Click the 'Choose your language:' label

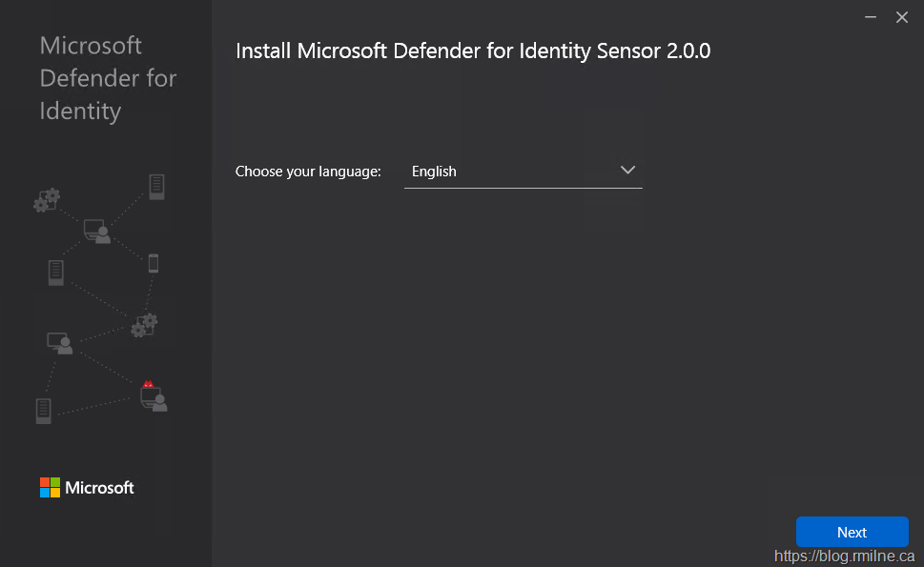308,172
